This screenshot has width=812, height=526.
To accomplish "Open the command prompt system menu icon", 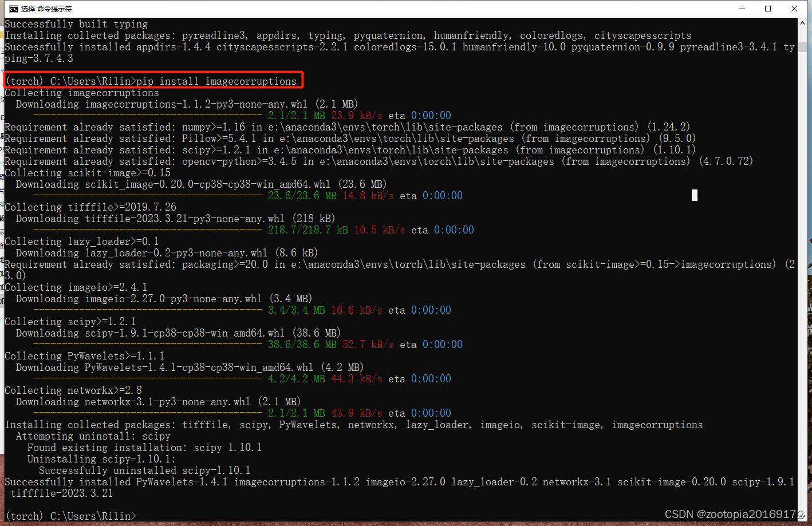I will tap(14, 9).
